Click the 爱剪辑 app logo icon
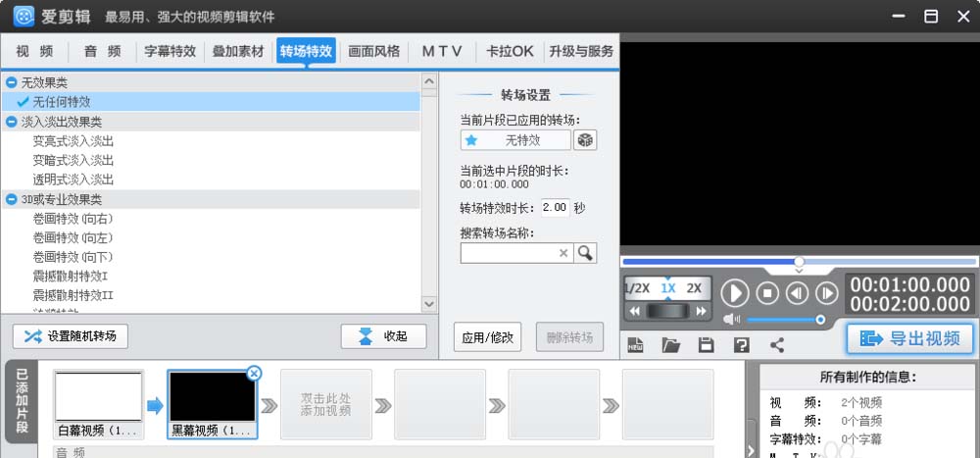Screen dimensions: 980x458 click(24, 17)
